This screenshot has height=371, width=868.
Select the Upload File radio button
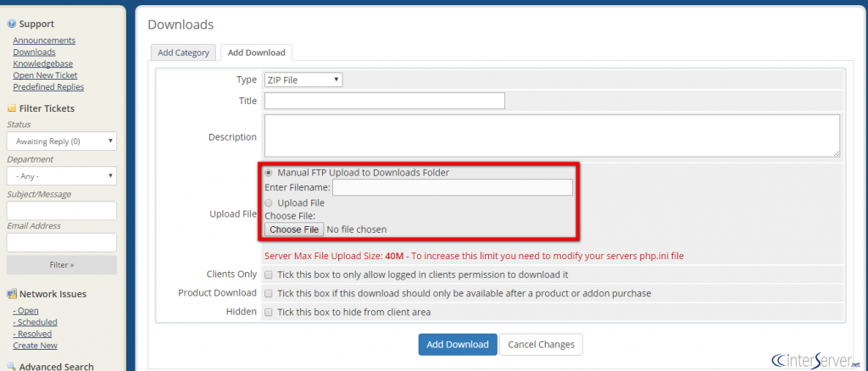coord(269,203)
